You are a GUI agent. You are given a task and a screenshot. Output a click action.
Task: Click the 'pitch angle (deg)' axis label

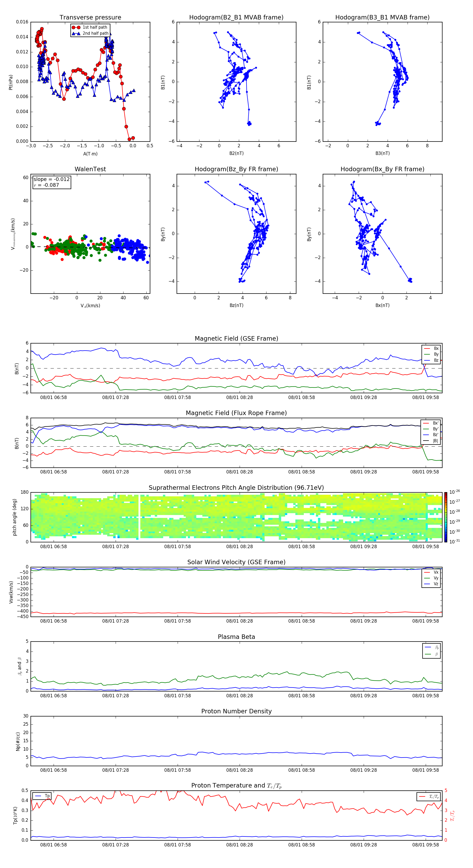(x=14, y=517)
